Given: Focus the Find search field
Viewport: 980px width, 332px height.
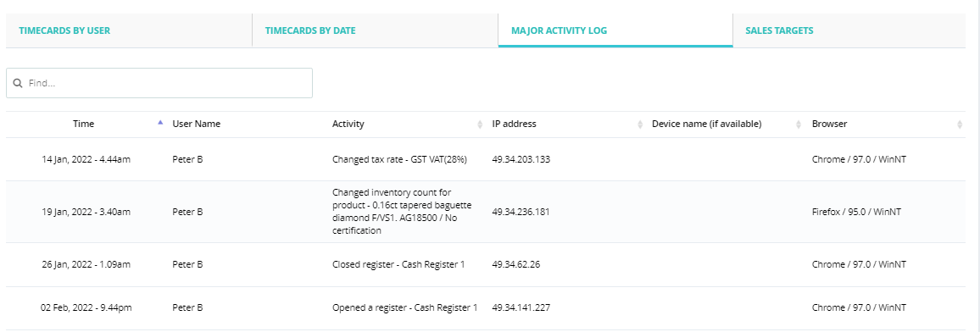Looking at the screenshot, I should click(x=159, y=83).
